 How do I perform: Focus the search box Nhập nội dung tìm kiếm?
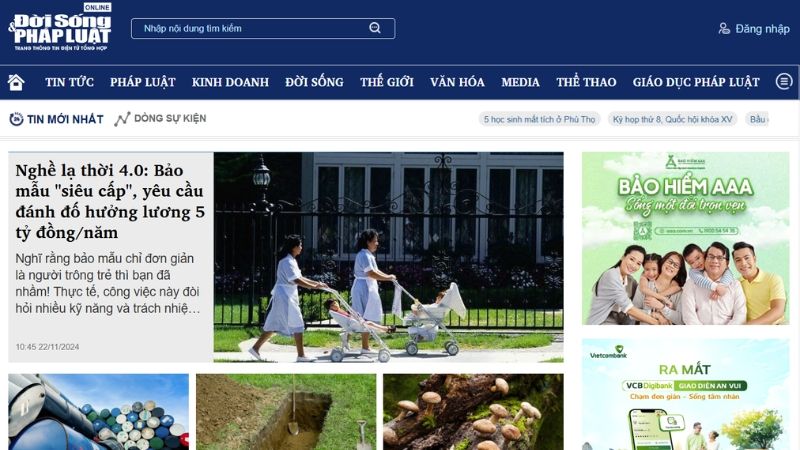pos(263,29)
